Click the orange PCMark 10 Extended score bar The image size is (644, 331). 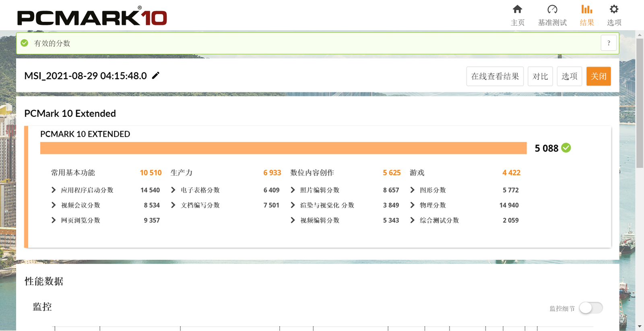(x=283, y=148)
